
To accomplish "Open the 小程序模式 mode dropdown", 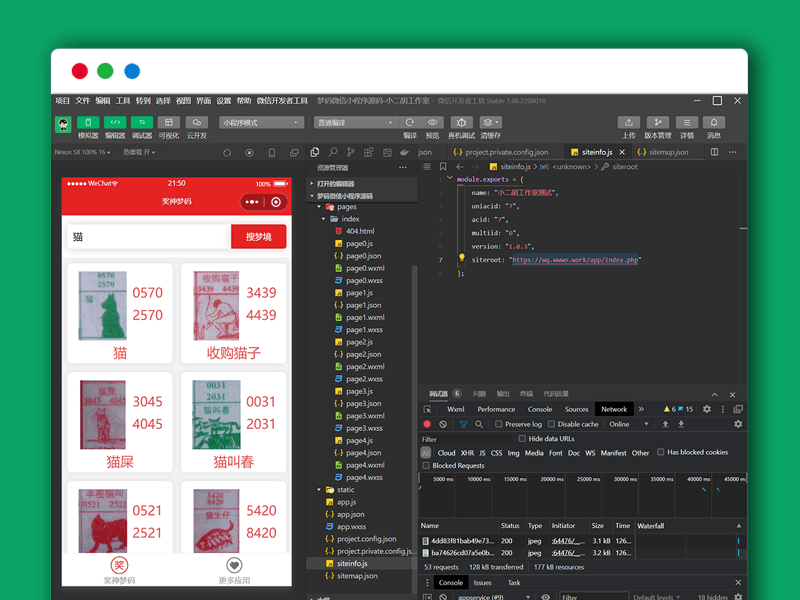I will click(262, 123).
